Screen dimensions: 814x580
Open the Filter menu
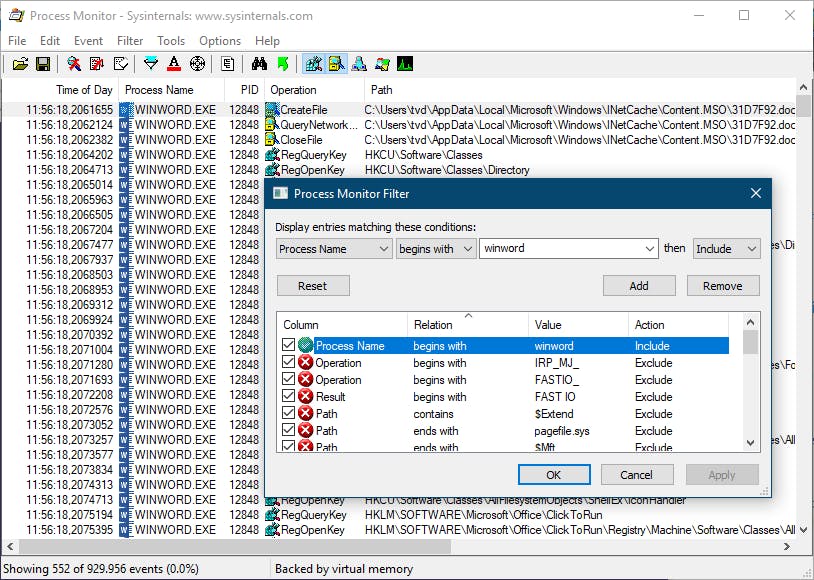(x=130, y=41)
